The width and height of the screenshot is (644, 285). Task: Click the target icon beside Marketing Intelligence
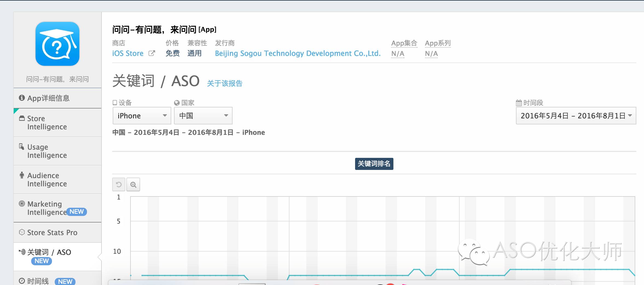pos(22,204)
